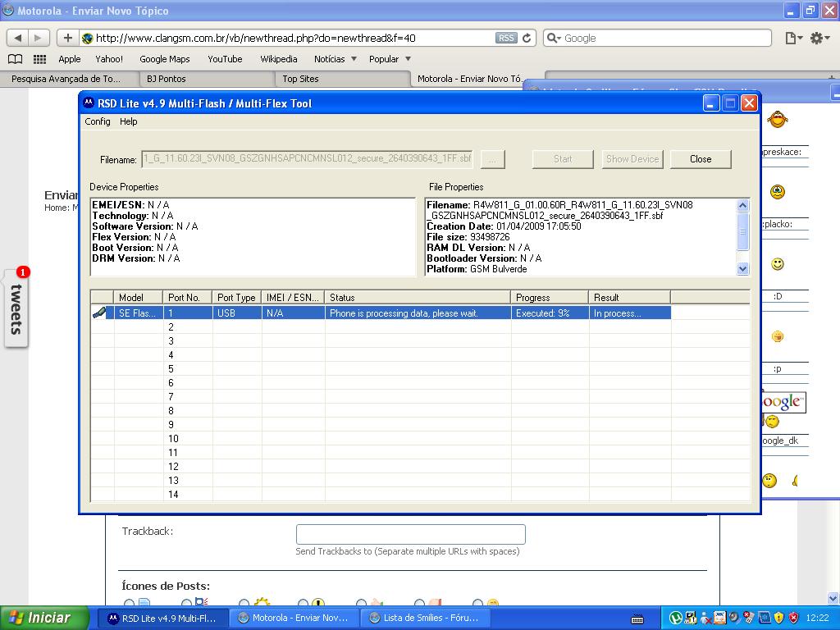This screenshot has height=630, width=840.
Task: Open the Wikipedia bookmark
Action: coord(279,59)
